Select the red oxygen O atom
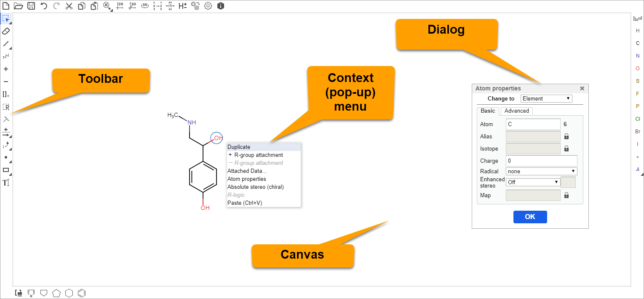Screen dimensions: 644x299 tap(637, 69)
